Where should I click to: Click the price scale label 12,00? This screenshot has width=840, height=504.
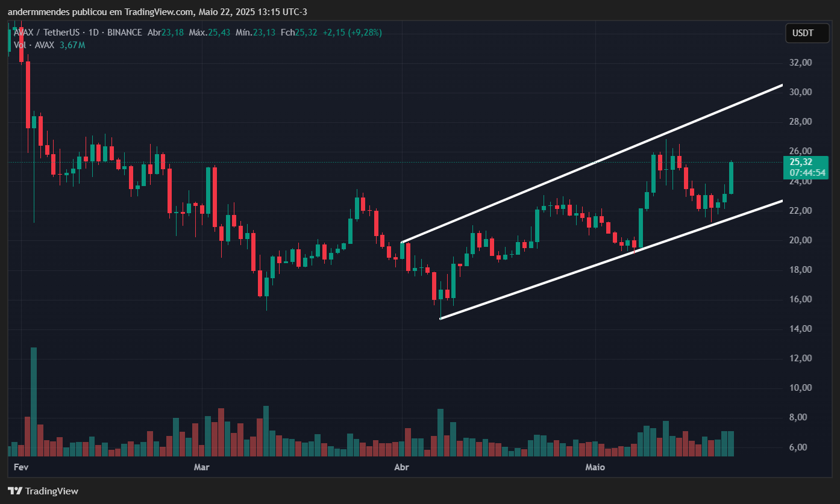click(x=801, y=358)
